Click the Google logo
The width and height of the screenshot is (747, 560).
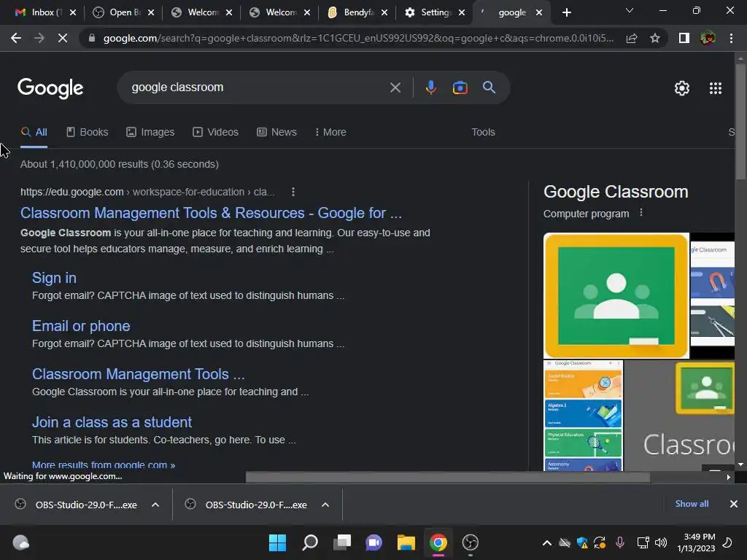click(x=50, y=88)
